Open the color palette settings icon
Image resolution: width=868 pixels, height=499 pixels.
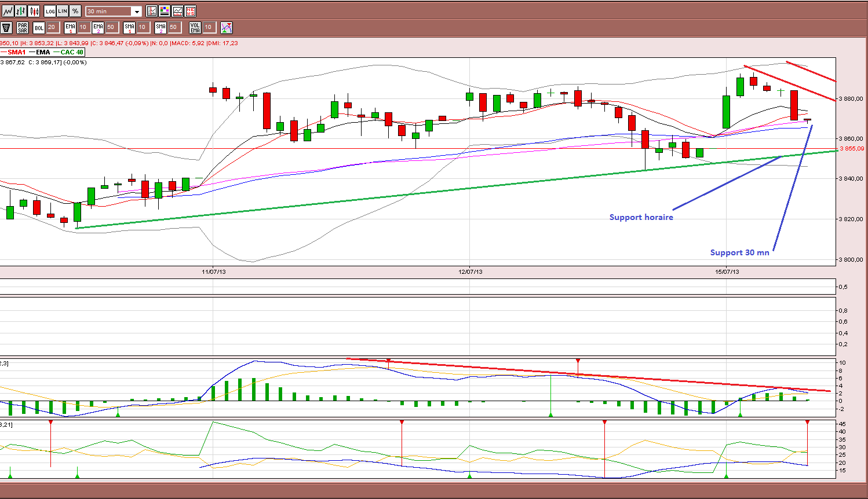point(165,11)
